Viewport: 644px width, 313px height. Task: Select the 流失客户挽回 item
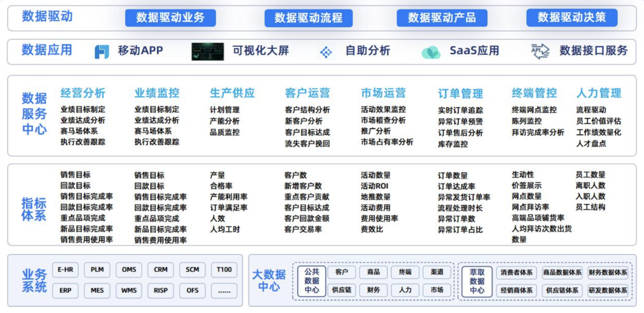307,143
